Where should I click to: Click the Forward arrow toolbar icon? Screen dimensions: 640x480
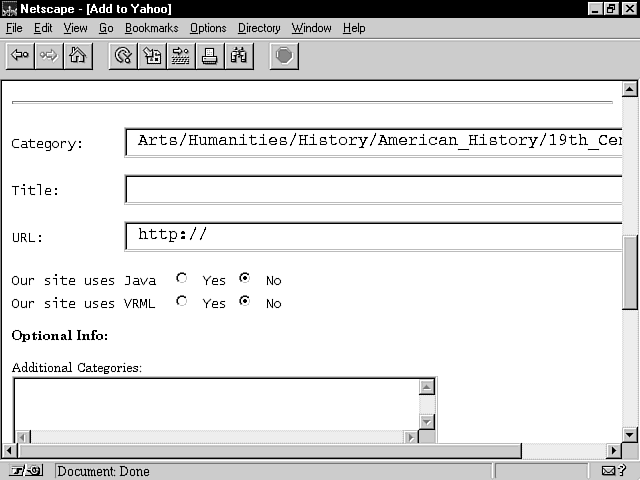point(49,56)
